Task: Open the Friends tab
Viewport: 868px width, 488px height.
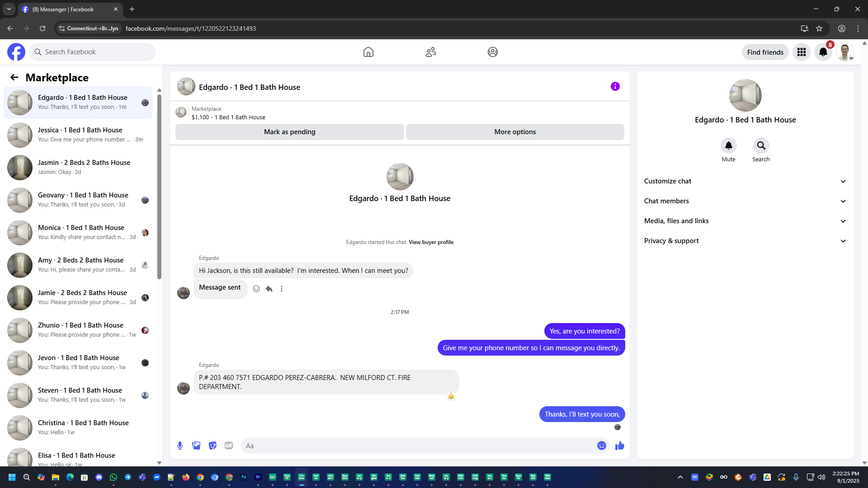Action: pos(430,52)
